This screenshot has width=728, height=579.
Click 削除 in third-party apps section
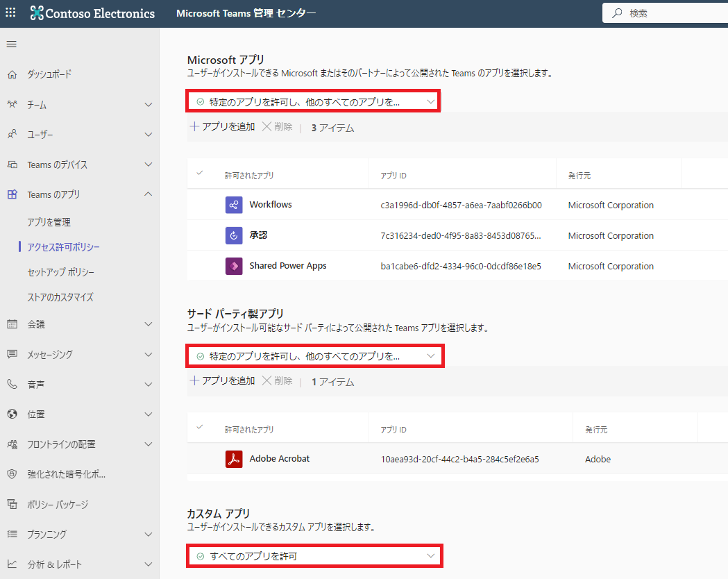277,380
